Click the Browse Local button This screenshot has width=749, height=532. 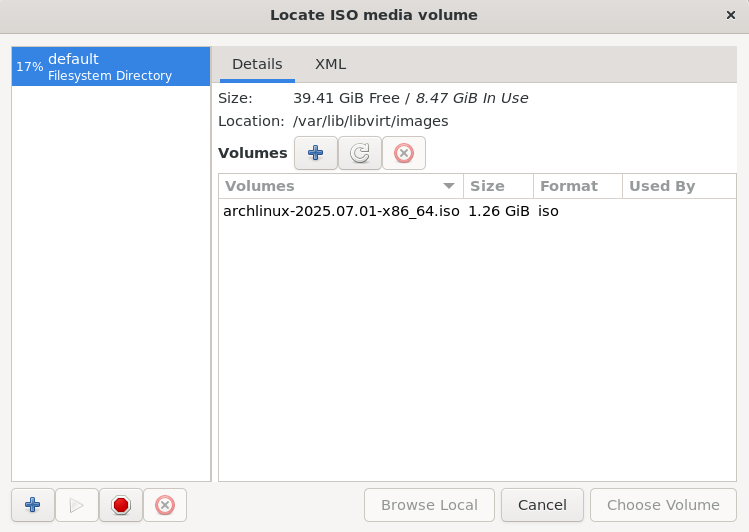[x=429, y=505]
